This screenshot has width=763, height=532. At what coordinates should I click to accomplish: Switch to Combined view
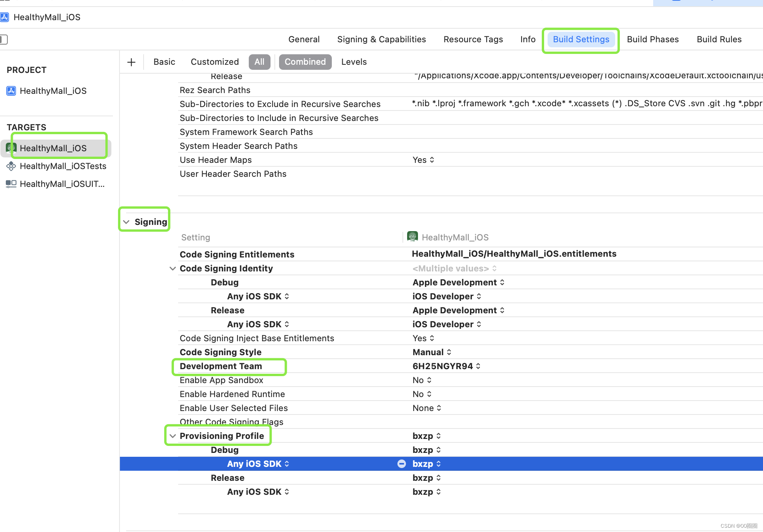pos(305,62)
